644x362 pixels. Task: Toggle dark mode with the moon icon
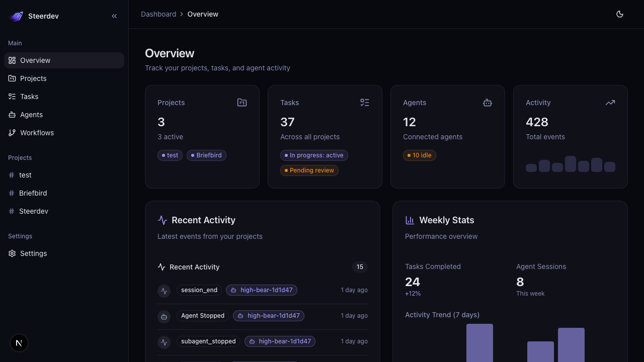pyautogui.click(x=620, y=14)
